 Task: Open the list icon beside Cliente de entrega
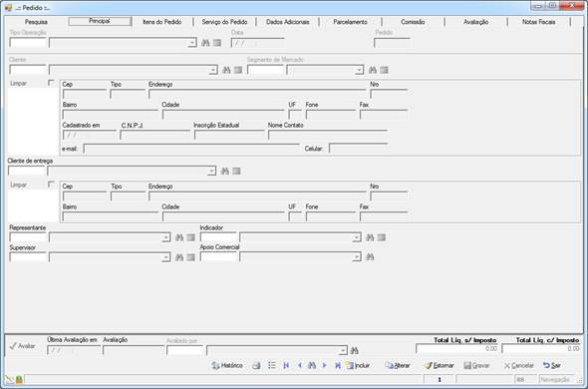tap(236, 172)
